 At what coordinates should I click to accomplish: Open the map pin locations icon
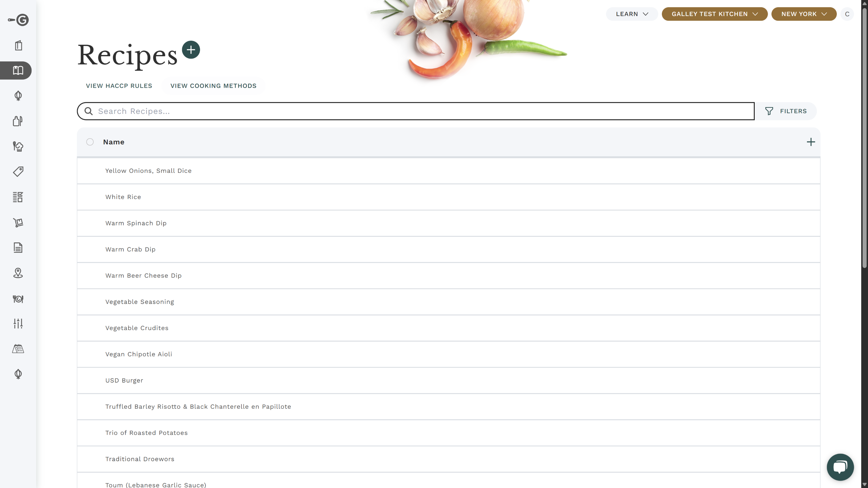pyautogui.click(x=18, y=273)
